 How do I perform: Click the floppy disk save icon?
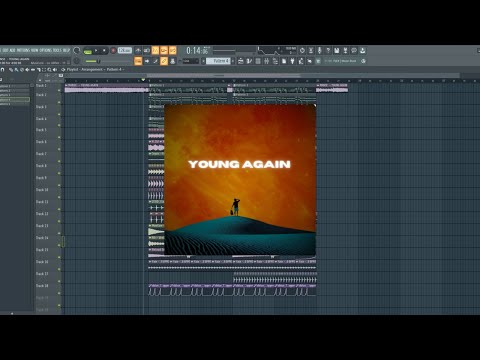click(x=337, y=51)
